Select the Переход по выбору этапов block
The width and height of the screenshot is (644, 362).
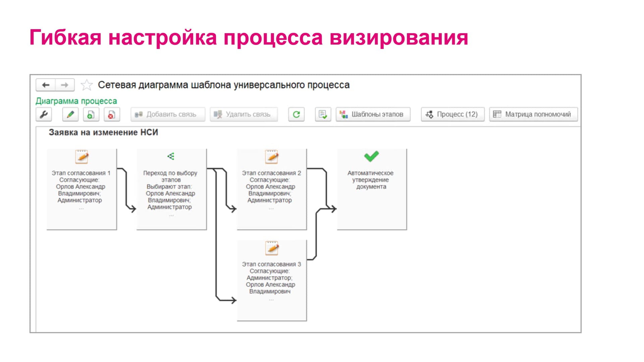(x=171, y=189)
